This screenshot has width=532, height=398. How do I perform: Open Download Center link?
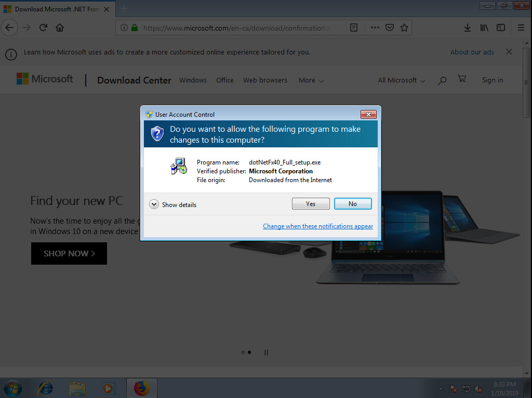click(x=134, y=80)
